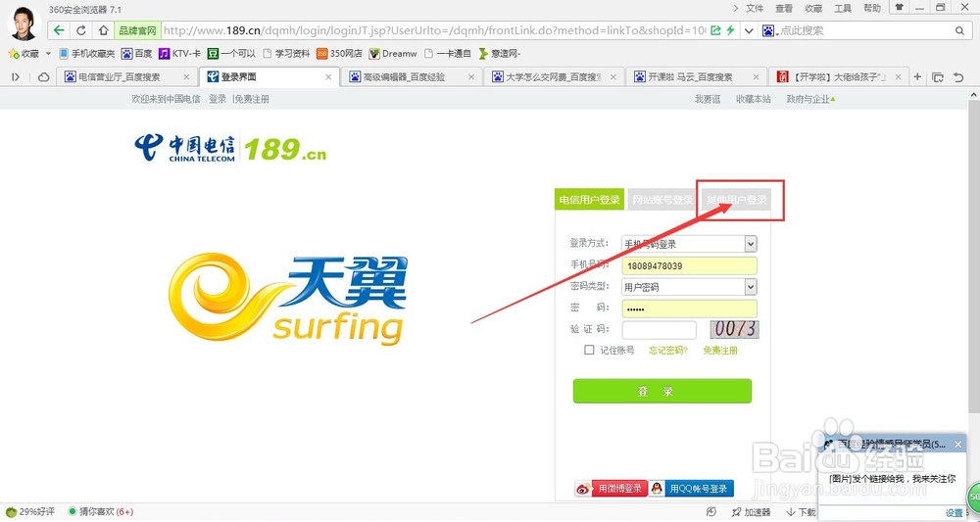Click into the 验证码 input field

pyautogui.click(x=659, y=330)
